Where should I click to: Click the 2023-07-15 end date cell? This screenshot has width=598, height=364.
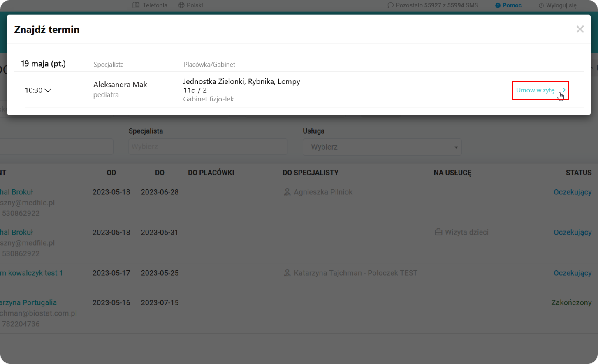click(160, 302)
